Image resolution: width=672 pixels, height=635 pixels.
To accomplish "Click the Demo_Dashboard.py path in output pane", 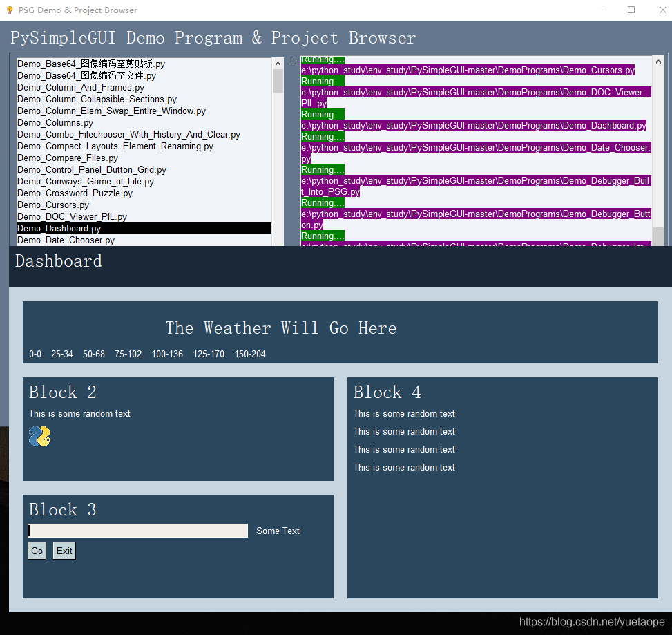I will pyautogui.click(x=474, y=126).
